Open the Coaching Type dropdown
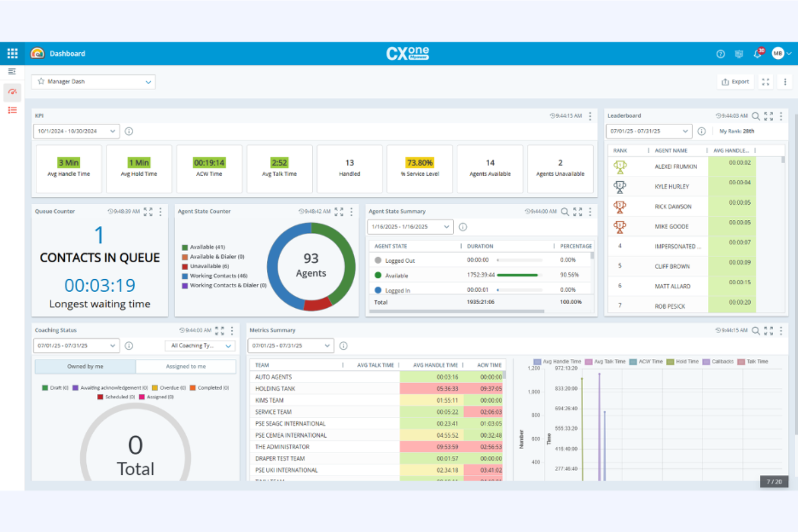Screen dimensions: 798x532 click(x=200, y=346)
